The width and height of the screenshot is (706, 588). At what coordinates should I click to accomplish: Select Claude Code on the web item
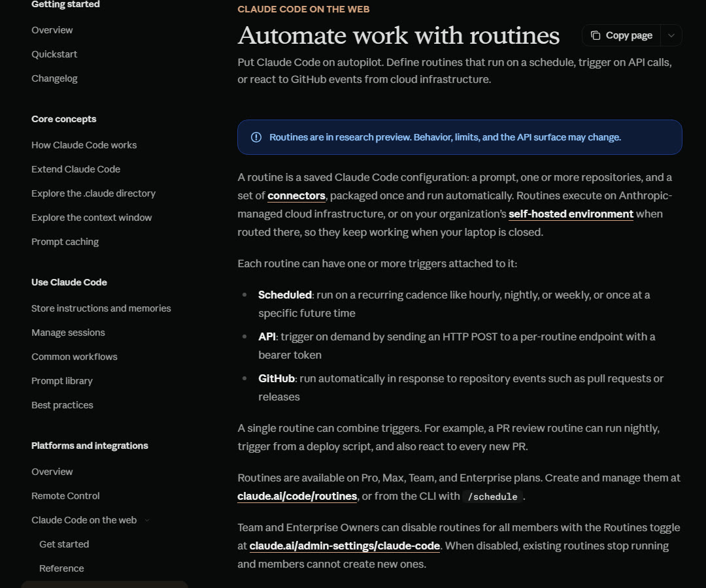pyautogui.click(x=84, y=520)
